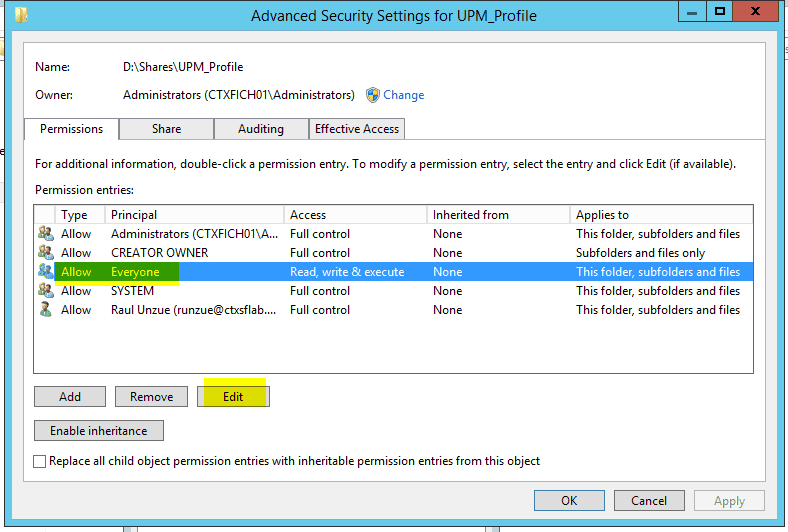Screen dimensions: 788x532
Task: Open the Auditing tab
Action: click(261, 129)
